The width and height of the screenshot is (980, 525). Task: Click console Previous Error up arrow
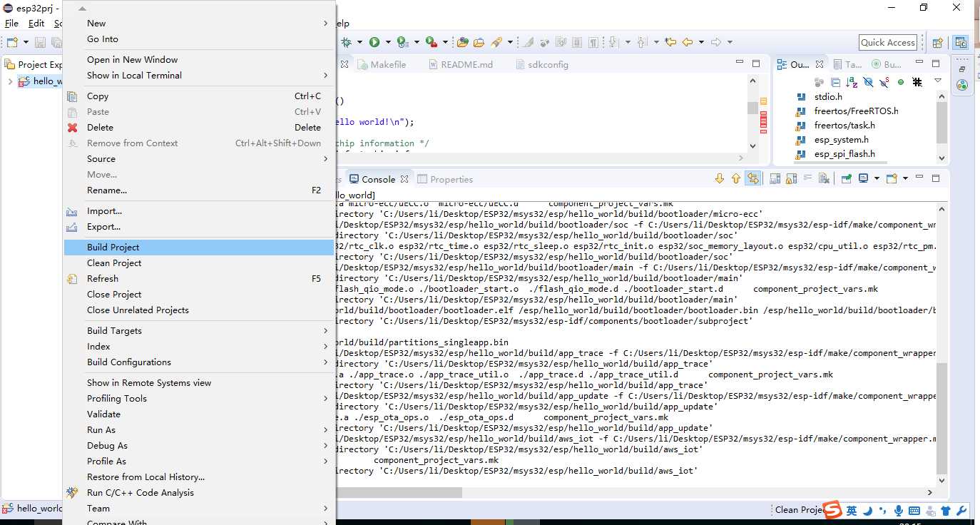(736, 178)
